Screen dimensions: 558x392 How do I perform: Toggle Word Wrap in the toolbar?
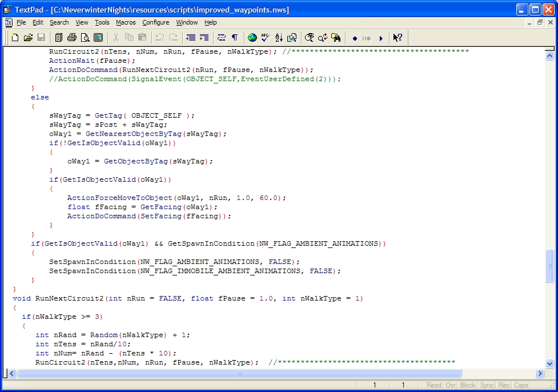click(221, 38)
